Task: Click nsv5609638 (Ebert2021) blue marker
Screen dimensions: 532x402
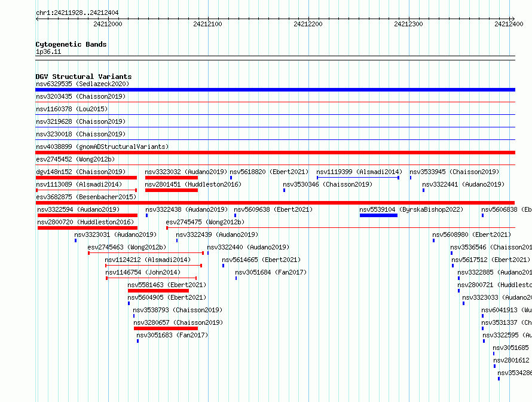Action: tap(235, 215)
